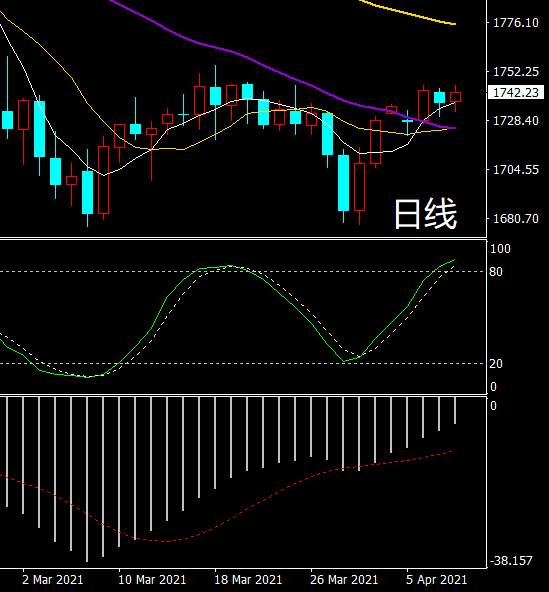Click the 1704.55 price axis label

516,170
